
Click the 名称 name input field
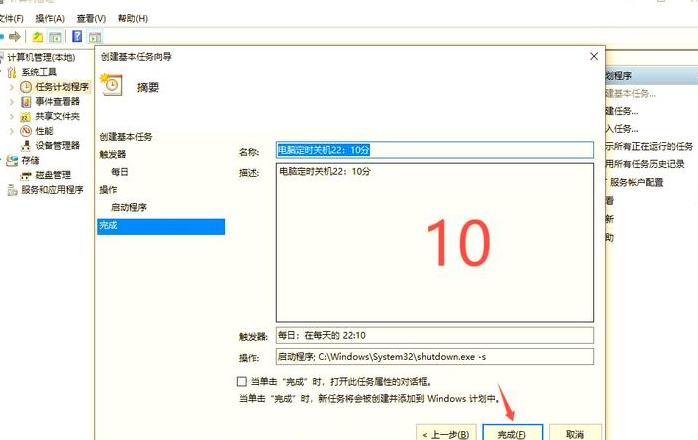pyautogui.click(x=434, y=150)
